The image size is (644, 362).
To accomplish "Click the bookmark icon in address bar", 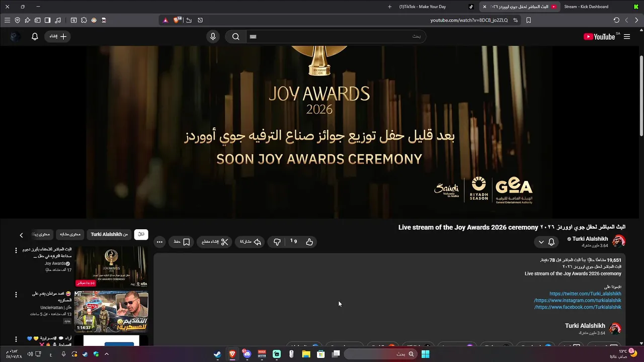I will coord(528,20).
